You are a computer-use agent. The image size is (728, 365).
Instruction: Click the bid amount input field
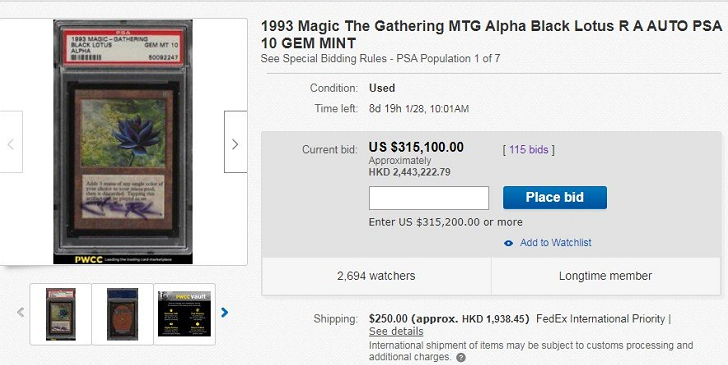click(x=429, y=198)
